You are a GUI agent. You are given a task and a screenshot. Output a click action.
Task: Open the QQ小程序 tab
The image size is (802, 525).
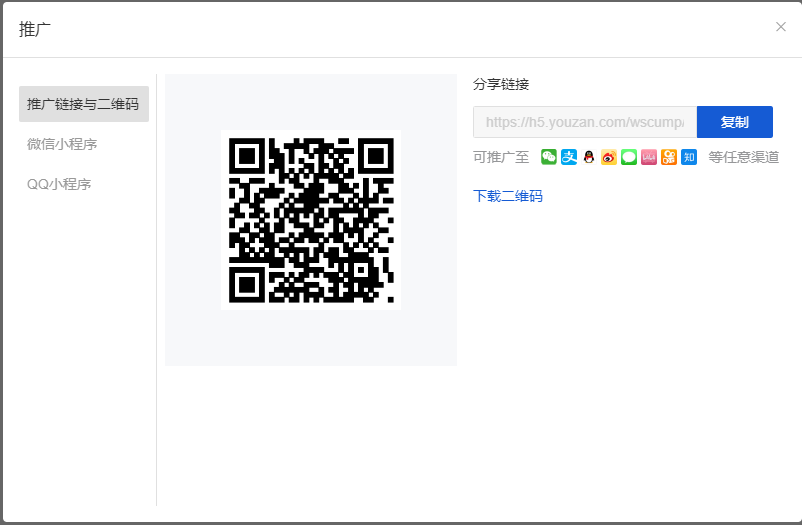(x=59, y=184)
